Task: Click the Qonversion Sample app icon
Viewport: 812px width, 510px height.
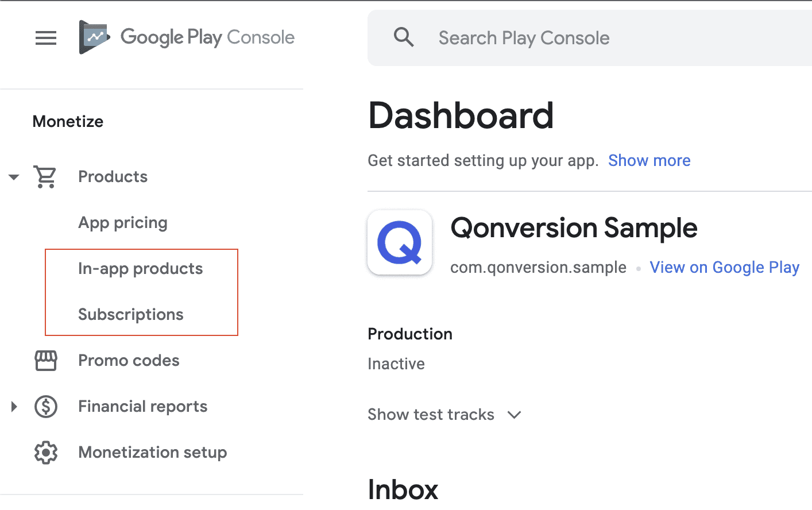Action: tap(400, 242)
